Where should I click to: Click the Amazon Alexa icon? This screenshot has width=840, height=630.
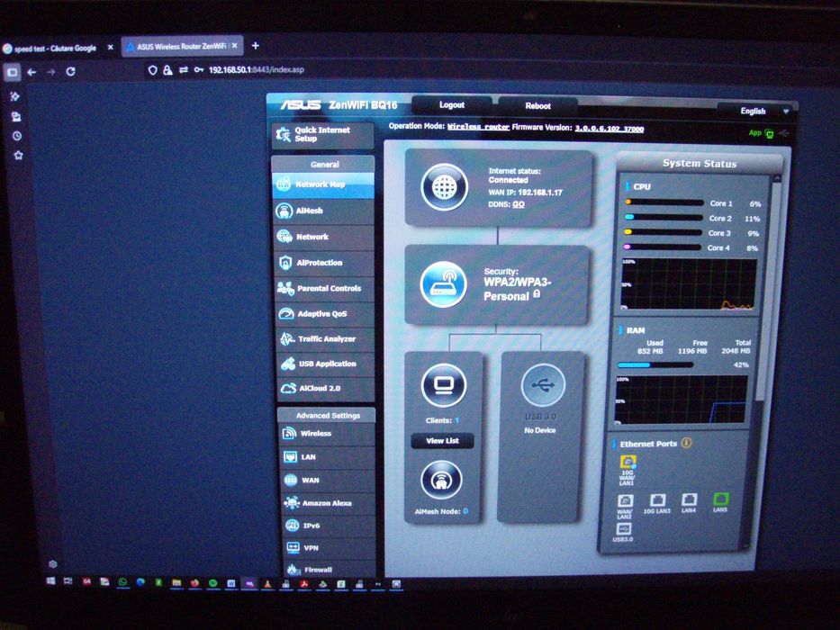[x=292, y=503]
